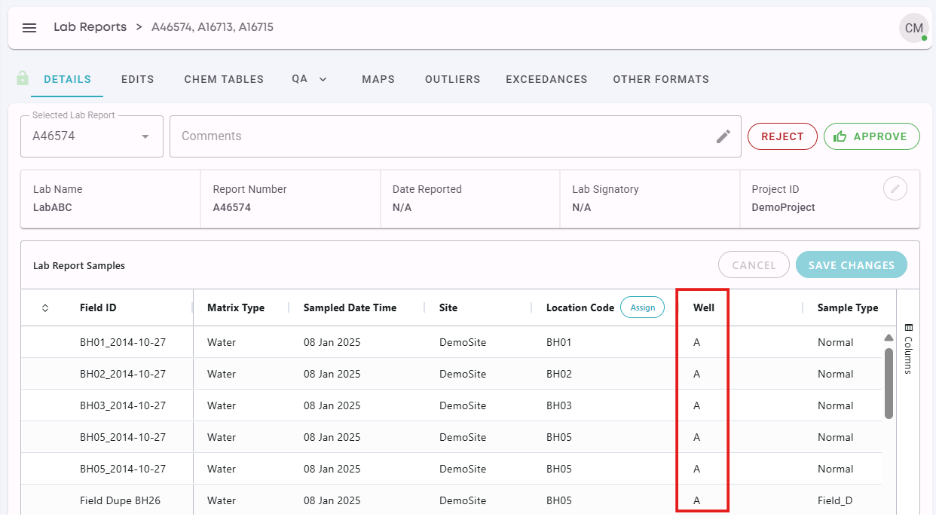The image size is (936, 519).
Task: Switch to the Chem Tables tab
Action: point(224,79)
